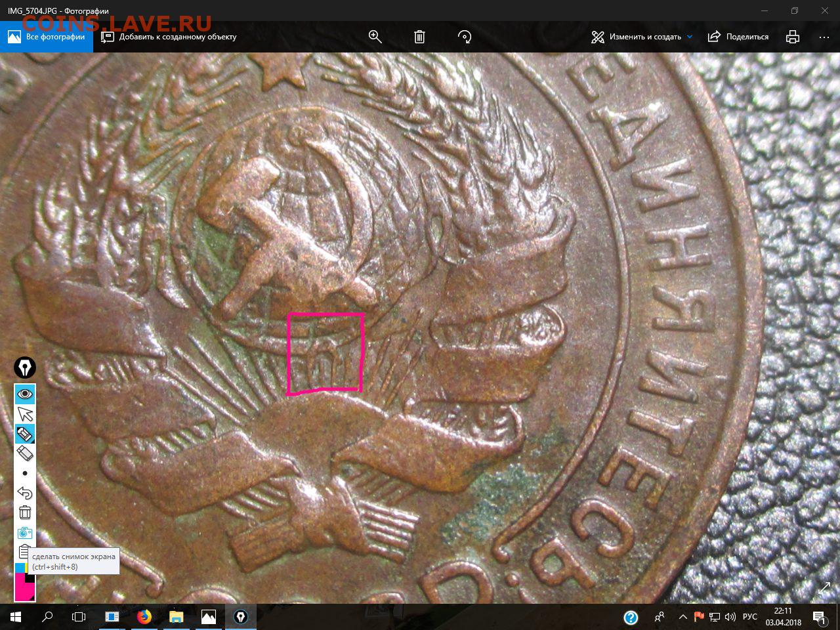Click the round pen nib tool icon

click(x=25, y=367)
